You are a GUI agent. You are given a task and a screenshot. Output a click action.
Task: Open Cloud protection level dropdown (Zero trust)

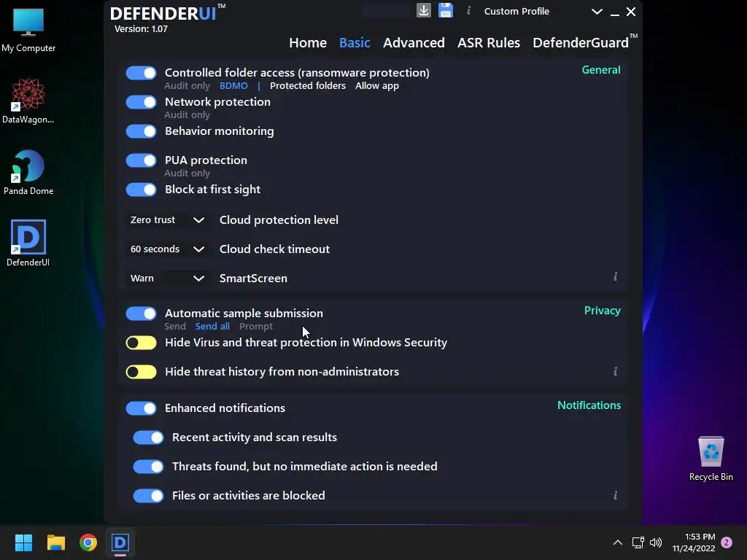[x=167, y=220]
